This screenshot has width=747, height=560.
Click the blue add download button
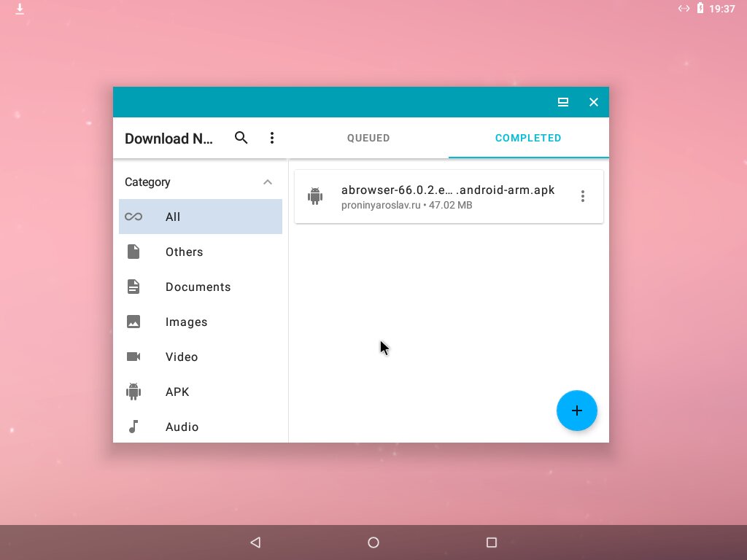576,411
